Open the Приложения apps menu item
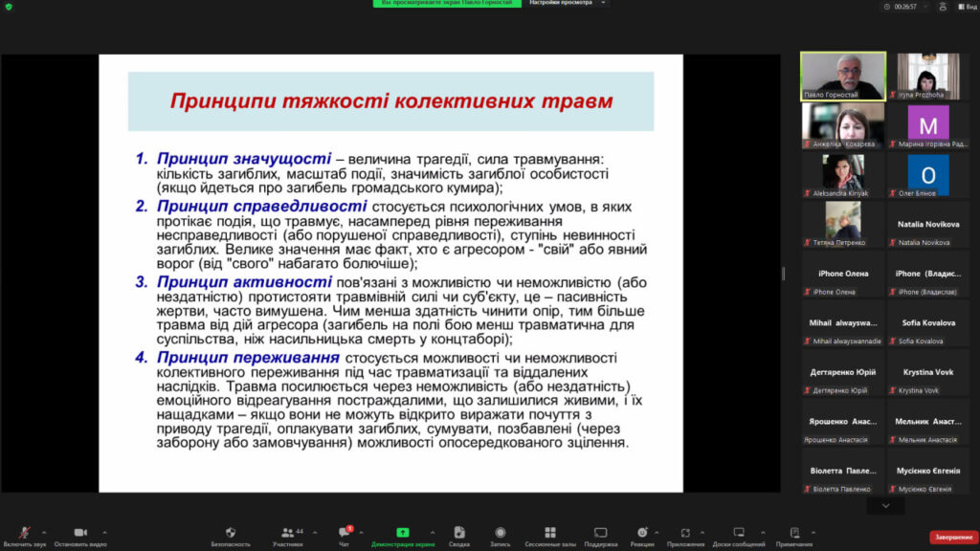Viewport: 980px width, 551px height. (686, 534)
